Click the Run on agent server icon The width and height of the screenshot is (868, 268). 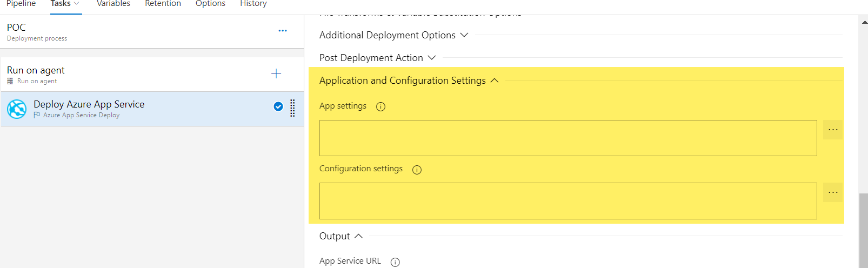pyautogui.click(x=10, y=81)
